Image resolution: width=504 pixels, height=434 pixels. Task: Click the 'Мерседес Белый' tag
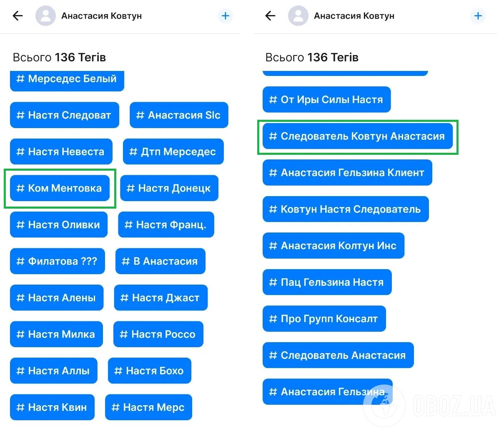[67, 79]
